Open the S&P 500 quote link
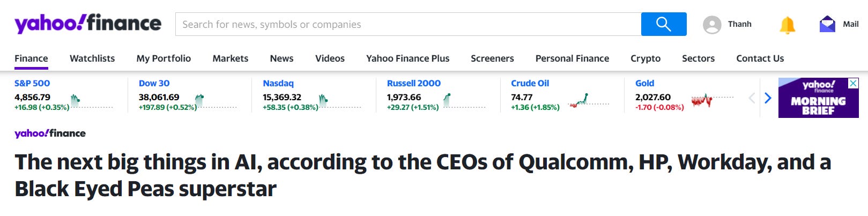The image size is (868, 216). 32,83
